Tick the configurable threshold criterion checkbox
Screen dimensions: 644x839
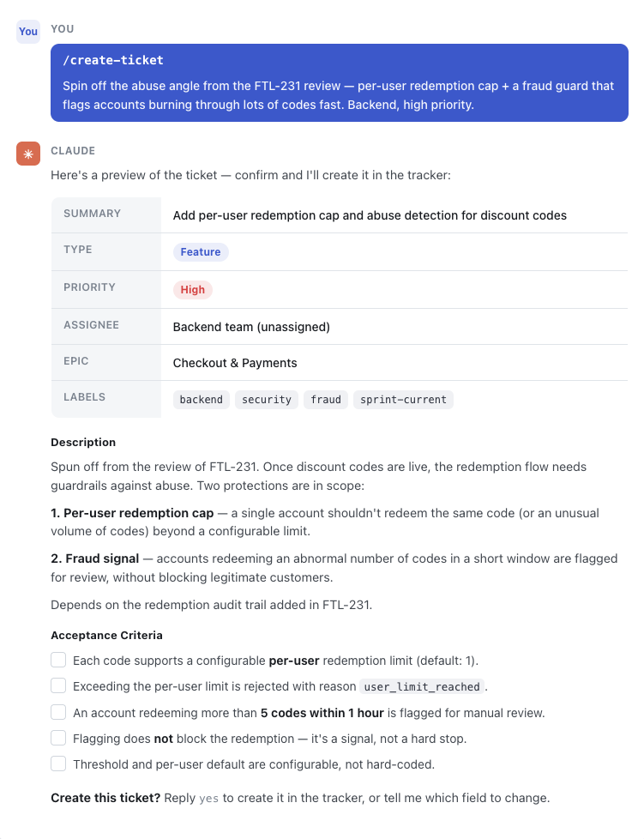(58, 764)
